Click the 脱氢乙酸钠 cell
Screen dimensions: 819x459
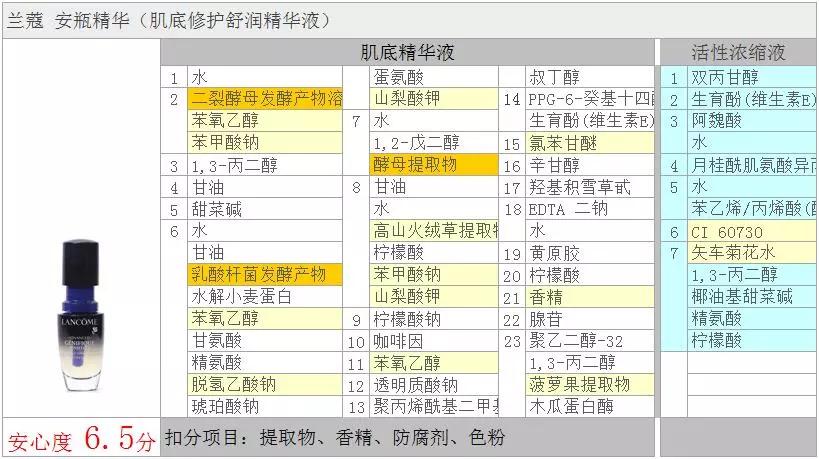265,385
